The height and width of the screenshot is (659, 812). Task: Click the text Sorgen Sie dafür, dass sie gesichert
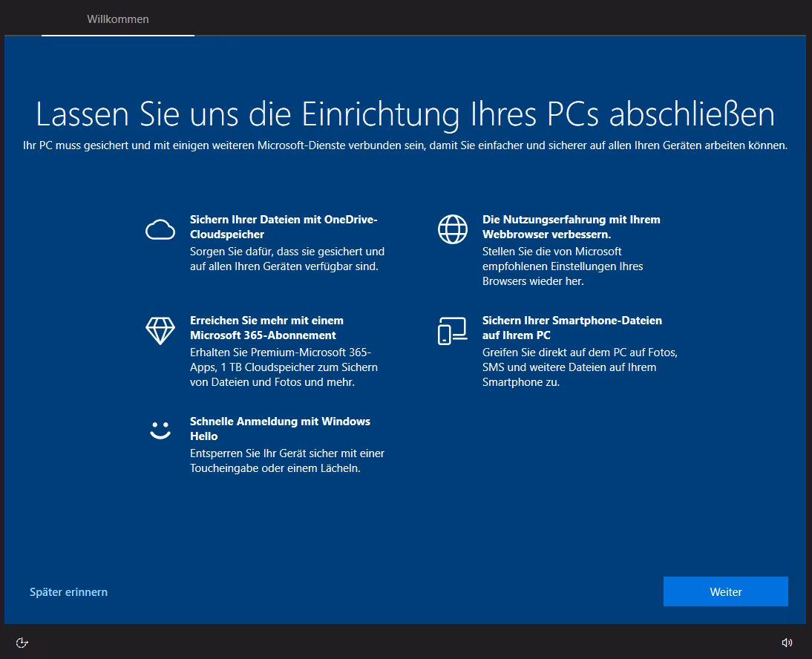[287, 259]
